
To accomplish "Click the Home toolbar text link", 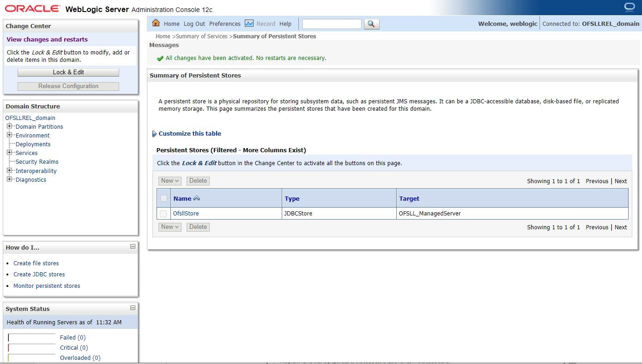I will coord(171,24).
